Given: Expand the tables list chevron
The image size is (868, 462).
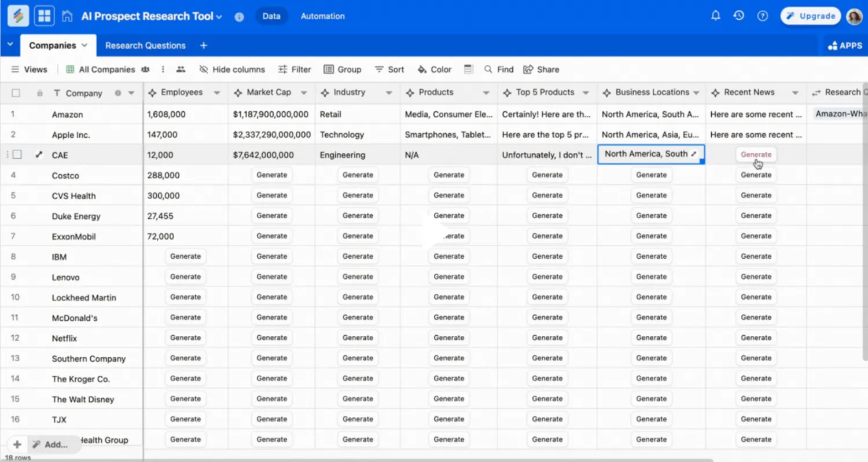Looking at the screenshot, I should [x=10, y=45].
